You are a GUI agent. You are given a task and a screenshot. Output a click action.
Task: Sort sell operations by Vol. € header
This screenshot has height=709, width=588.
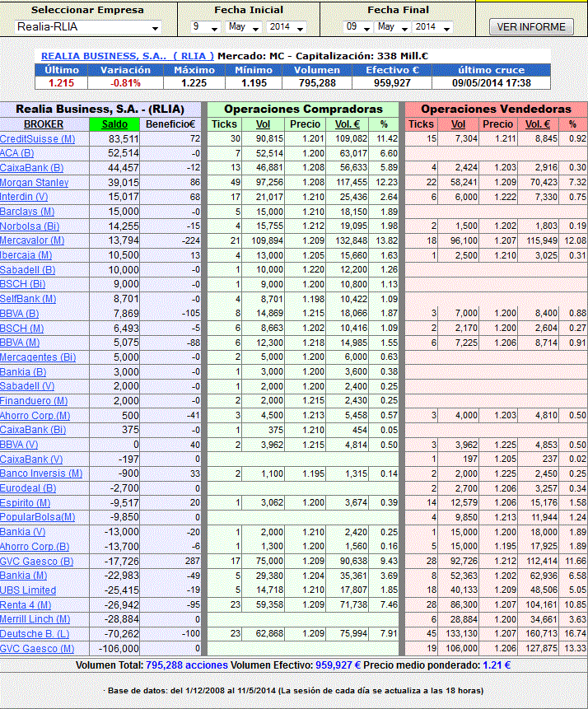537,124
